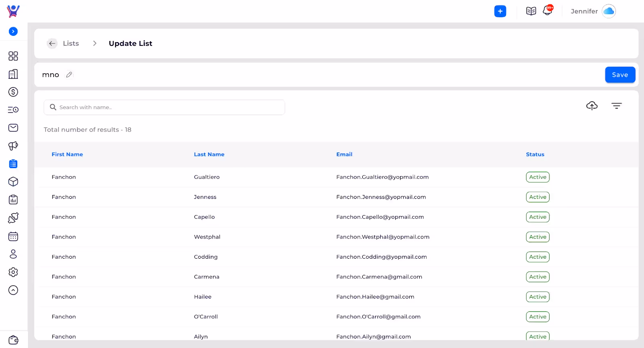Click the dollar sign icon in sidebar
Image resolution: width=644 pixels, height=348 pixels.
tap(13, 92)
